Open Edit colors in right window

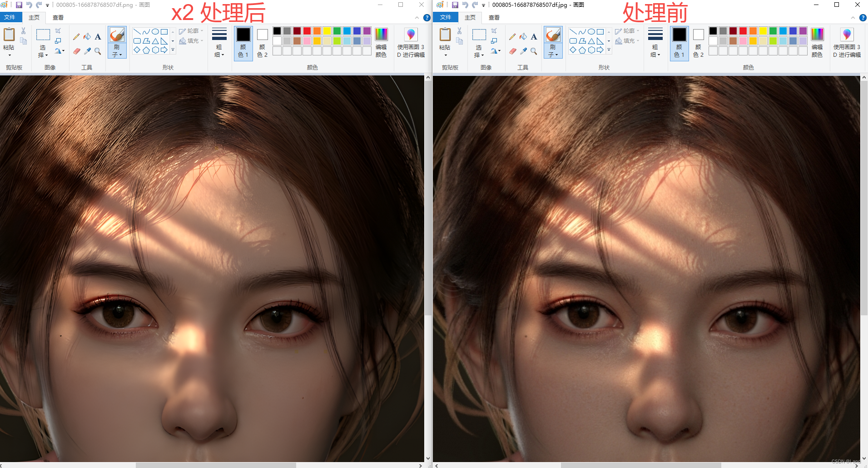[817, 42]
